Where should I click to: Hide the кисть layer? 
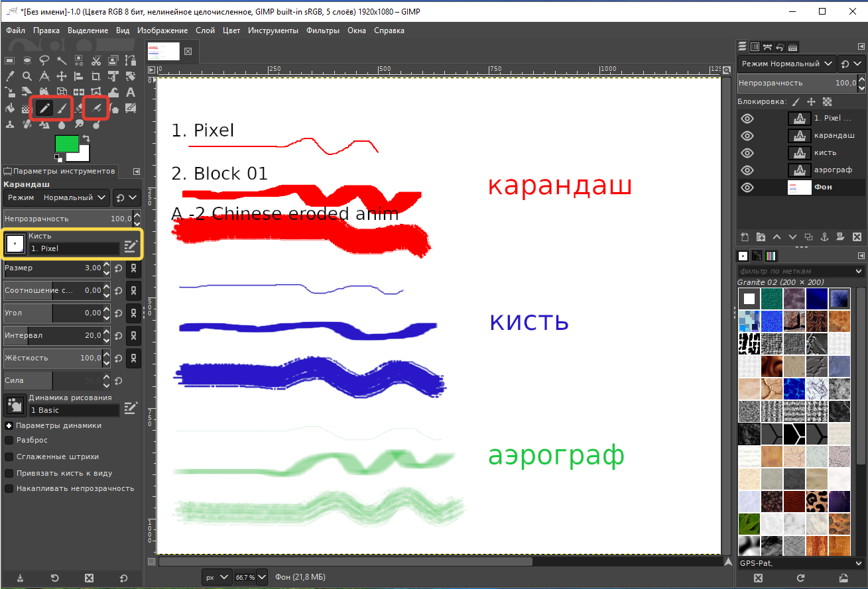point(747,153)
